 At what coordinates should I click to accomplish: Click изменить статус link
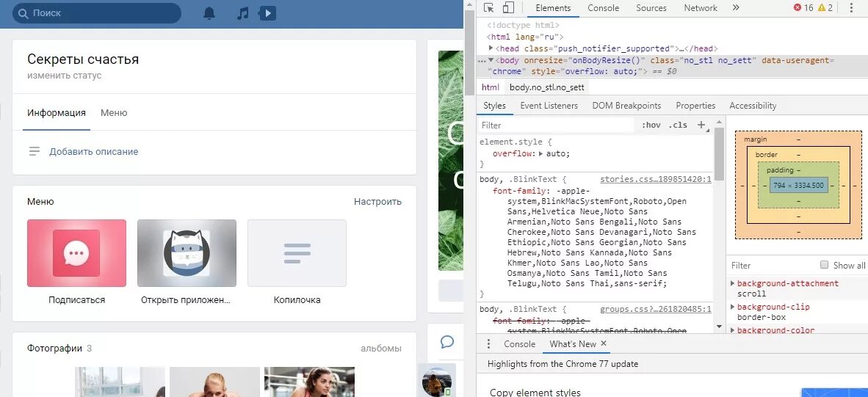tap(64, 75)
